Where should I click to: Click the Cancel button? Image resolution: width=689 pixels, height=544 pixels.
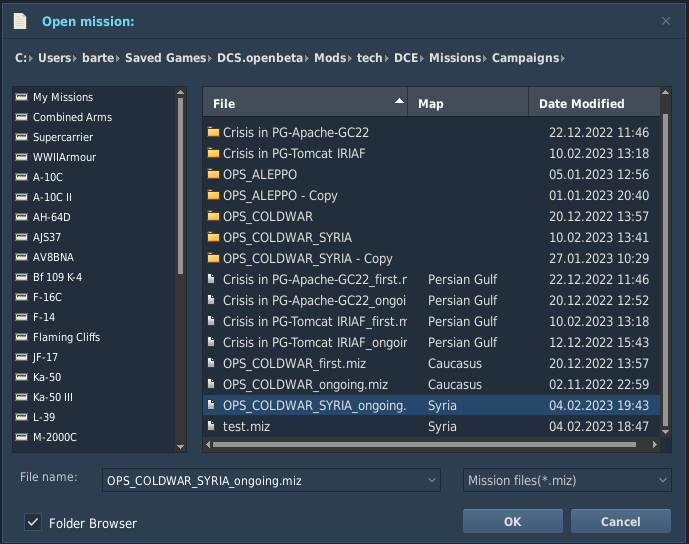click(x=620, y=521)
